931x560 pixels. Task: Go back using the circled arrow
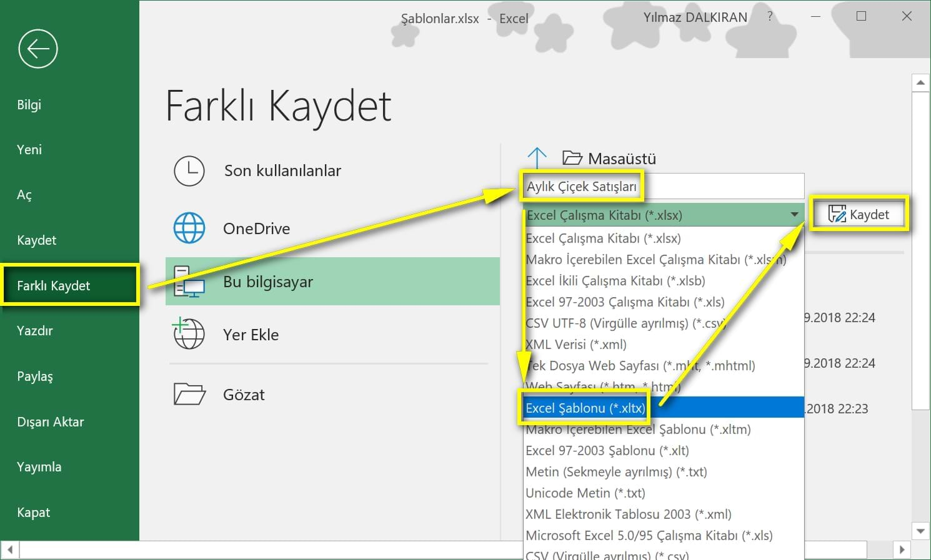point(38,49)
